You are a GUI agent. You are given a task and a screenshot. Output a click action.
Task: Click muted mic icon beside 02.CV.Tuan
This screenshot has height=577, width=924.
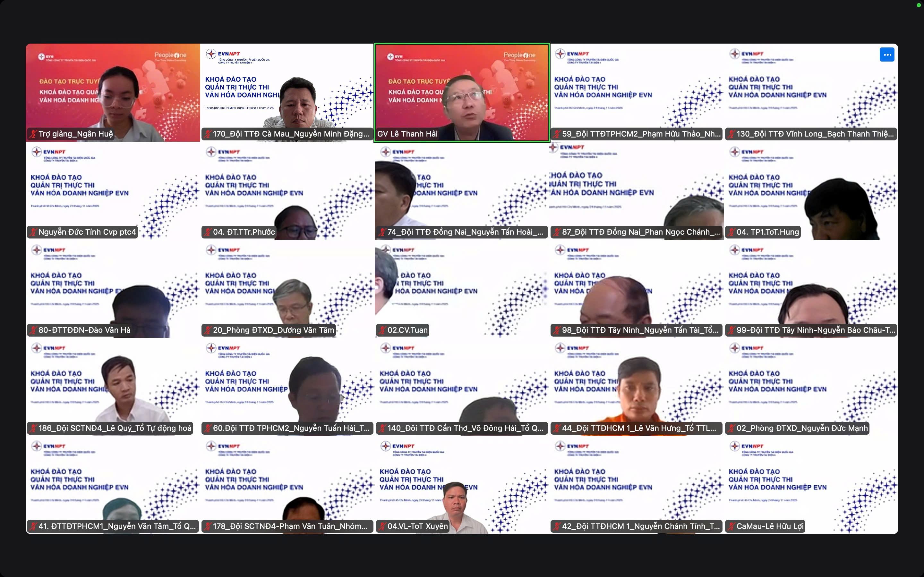point(382,330)
